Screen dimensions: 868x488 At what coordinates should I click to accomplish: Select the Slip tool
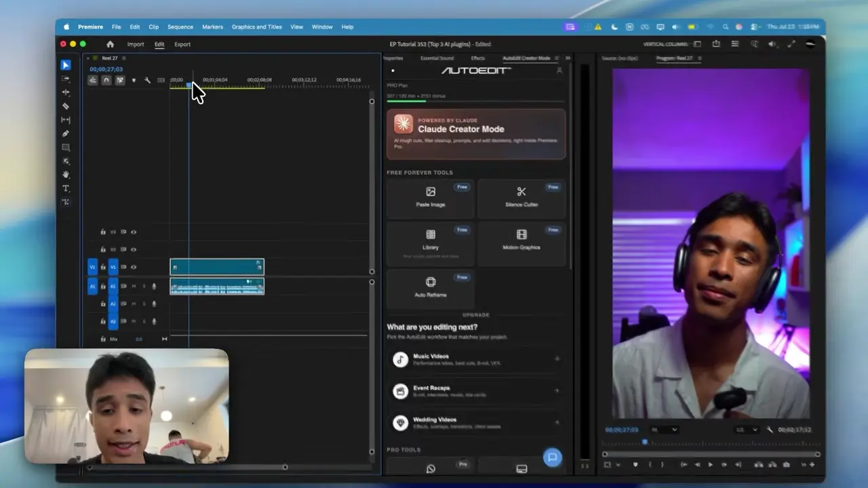(x=66, y=120)
